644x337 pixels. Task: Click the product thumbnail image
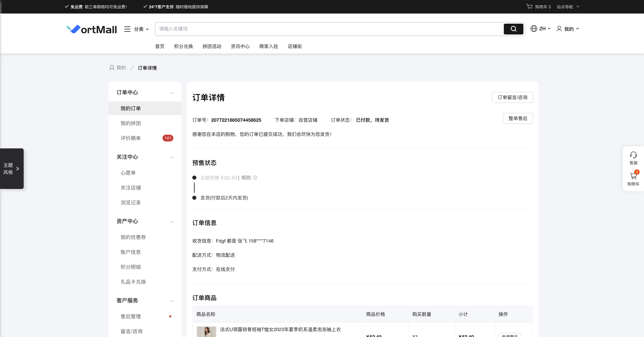point(206,332)
